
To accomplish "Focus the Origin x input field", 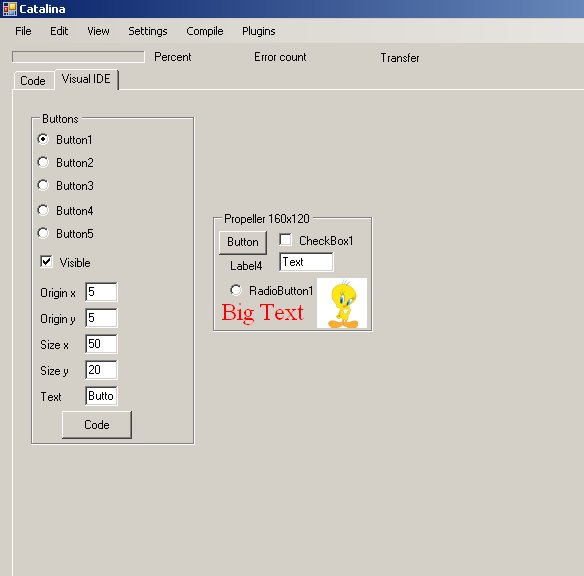I will point(101,292).
